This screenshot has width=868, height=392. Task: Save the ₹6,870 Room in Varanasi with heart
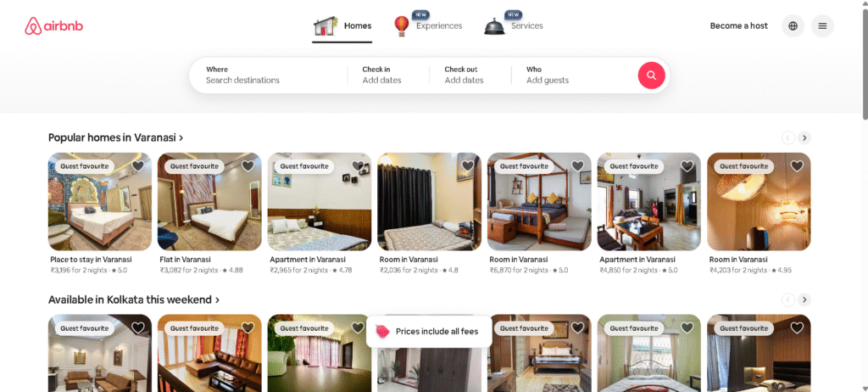(x=577, y=165)
